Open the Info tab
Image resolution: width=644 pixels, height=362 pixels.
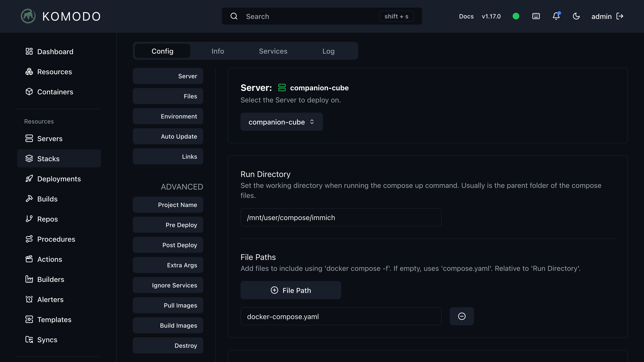(x=218, y=51)
